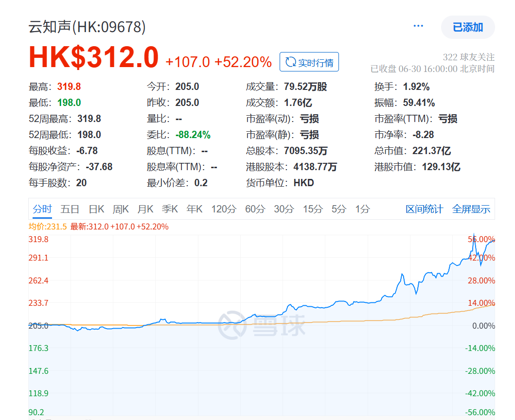The height and width of the screenshot is (420, 515).
Task: Click the 最低 value 198.0
Action: click(x=69, y=103)
